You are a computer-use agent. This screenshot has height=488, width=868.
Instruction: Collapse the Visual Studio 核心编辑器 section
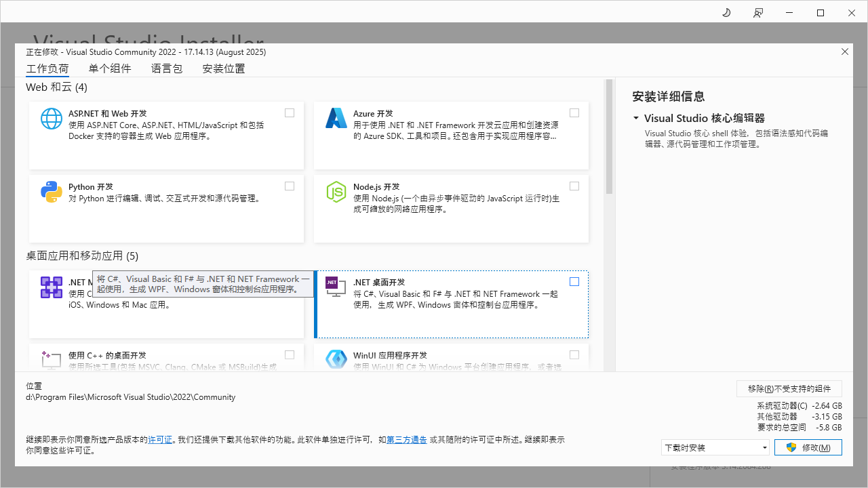pos(636,118)
